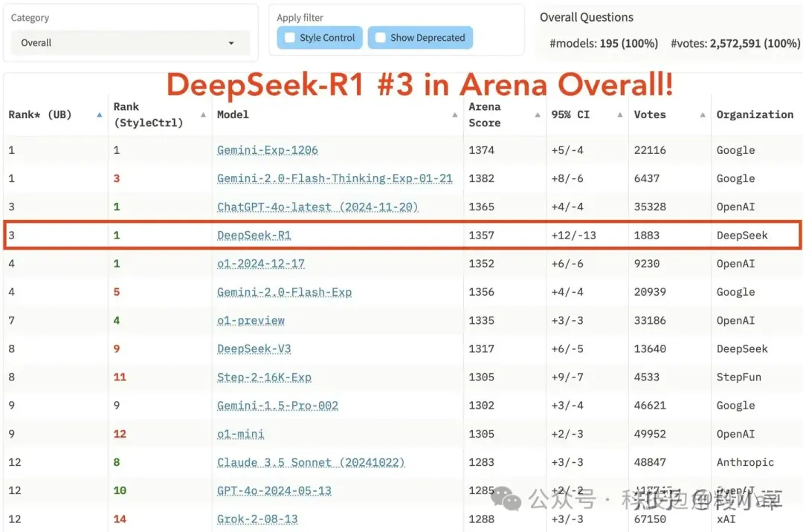Open the Gemini-2.0-Flash-Exp model link

tap(284, 292)
